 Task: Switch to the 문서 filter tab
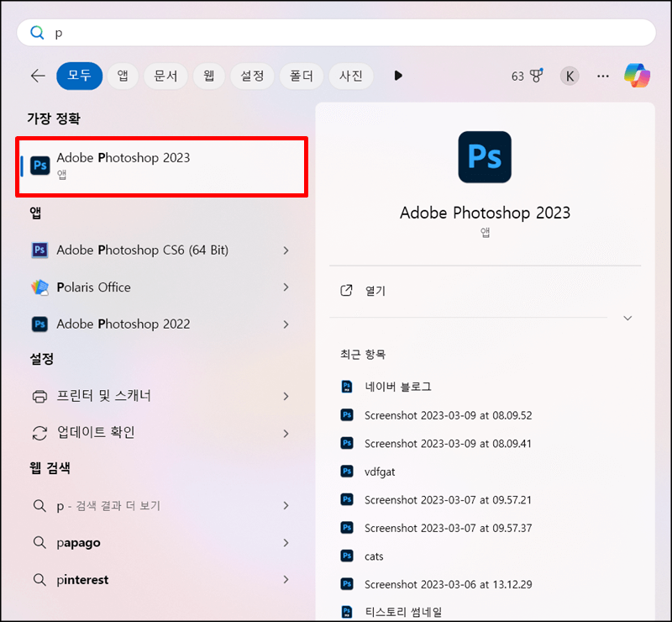pos(165,76)
